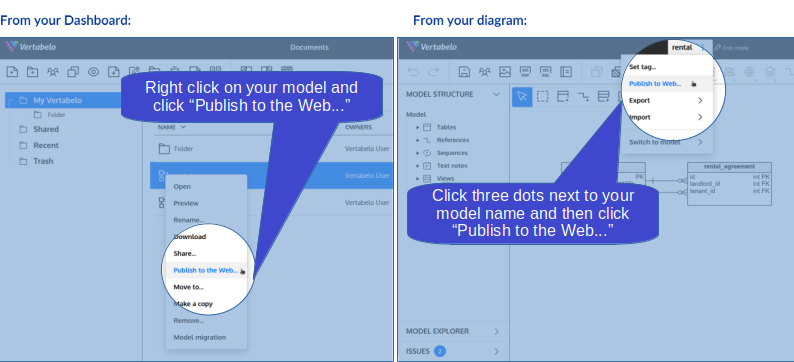Select the arrow pointer tool
Image resolution: width=794 pixels, height=362 pixels.
(522, 96)
